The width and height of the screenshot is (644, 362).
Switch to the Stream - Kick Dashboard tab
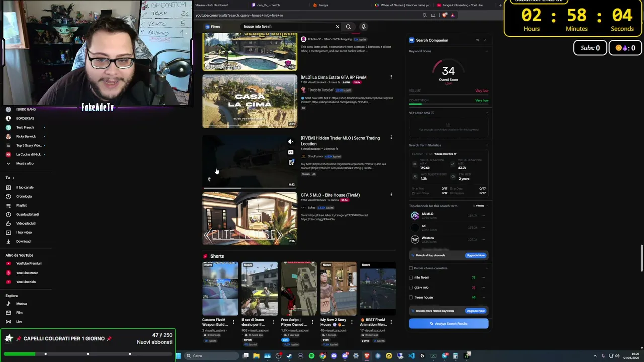click(x=212, y=5)
